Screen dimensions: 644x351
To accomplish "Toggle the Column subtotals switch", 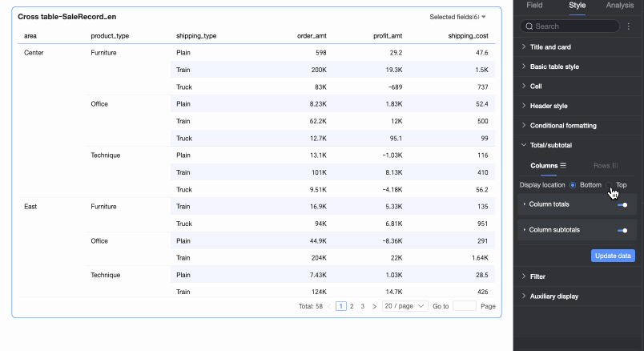I will tap(622, 230).
